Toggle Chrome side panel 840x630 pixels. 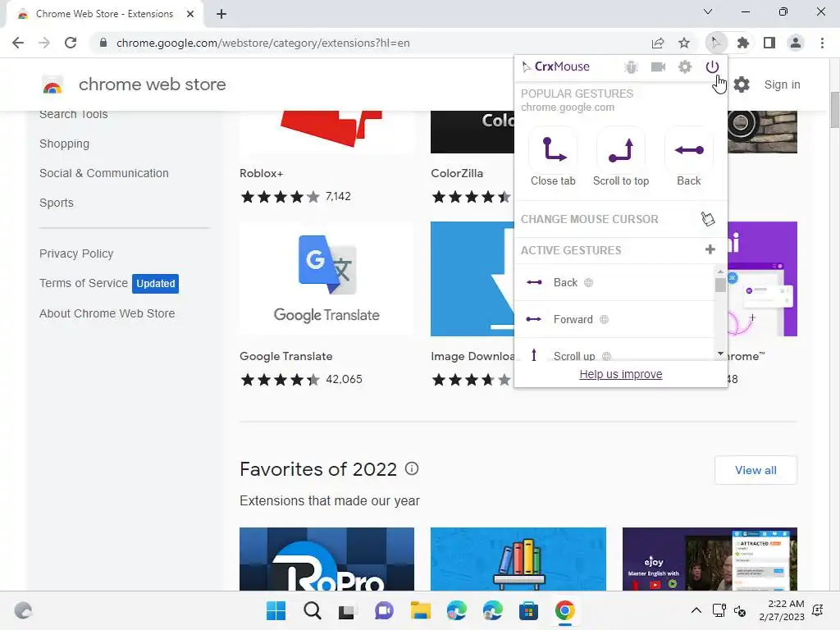tap(769, 43)
